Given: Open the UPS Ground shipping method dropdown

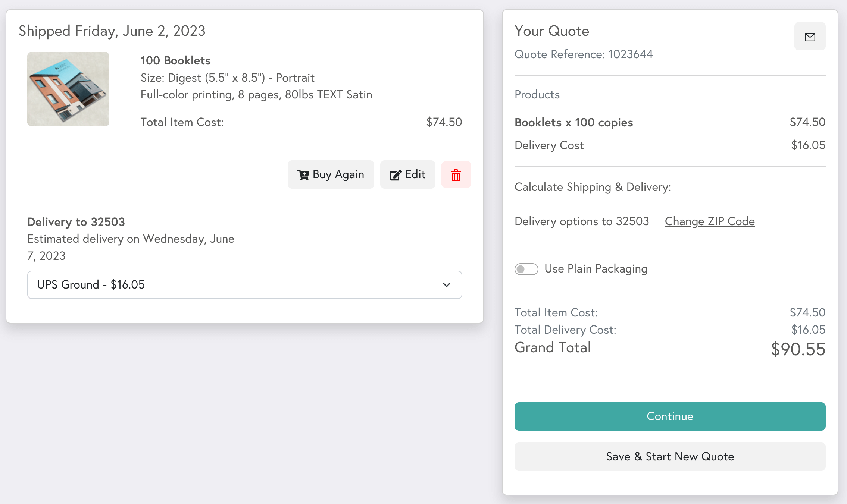Looking at the screenshot, I should coord(244,285).
